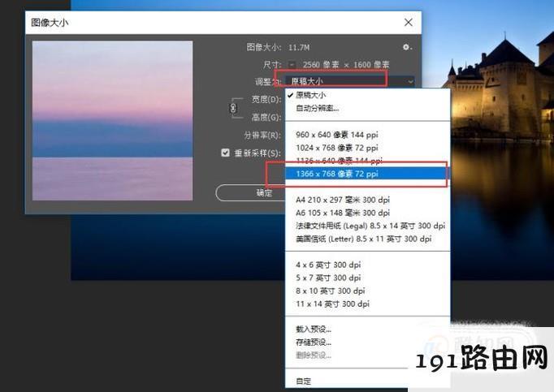Click 载入预设... menu entry
This screenshot has width=554, height=392.
(367, 330)
